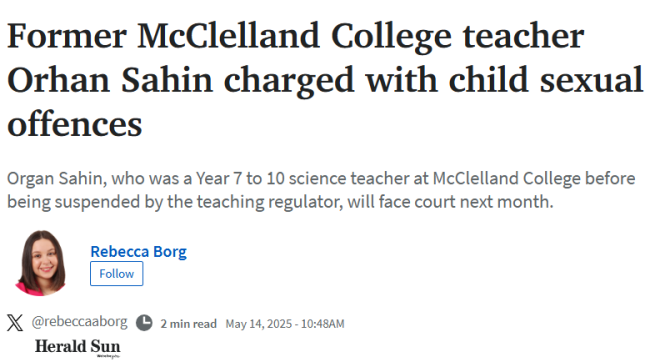This screenshot has width=650, height=362.
Task: Click the "2 min read" label
Action: 189,323
